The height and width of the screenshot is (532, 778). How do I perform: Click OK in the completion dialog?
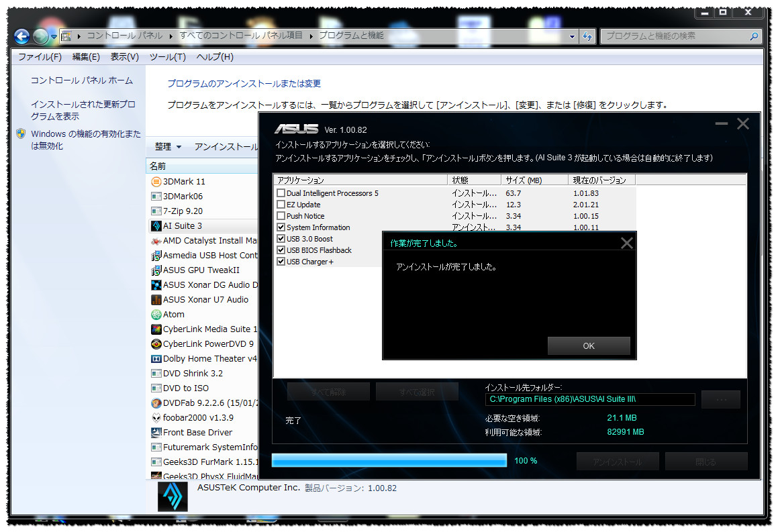pyautogui.click(x=589, y=345)
